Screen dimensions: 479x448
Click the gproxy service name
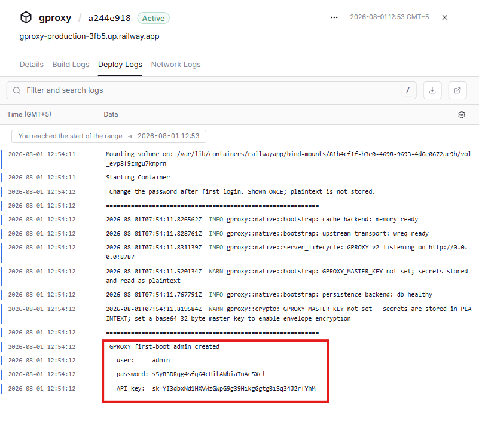(55, 18)
